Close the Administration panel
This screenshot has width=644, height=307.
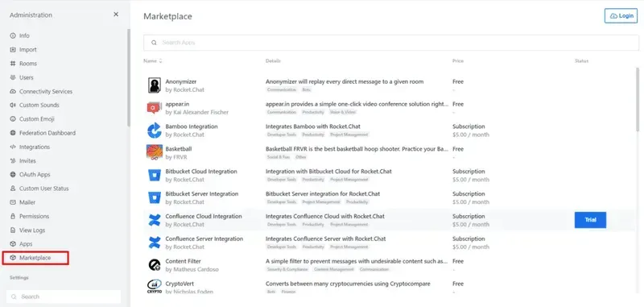pos(116,15)
